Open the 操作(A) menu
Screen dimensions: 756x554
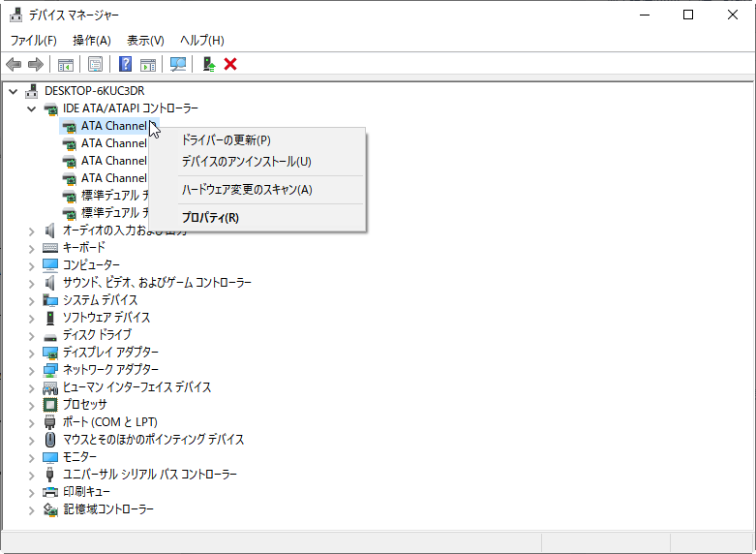click(92, 41)
